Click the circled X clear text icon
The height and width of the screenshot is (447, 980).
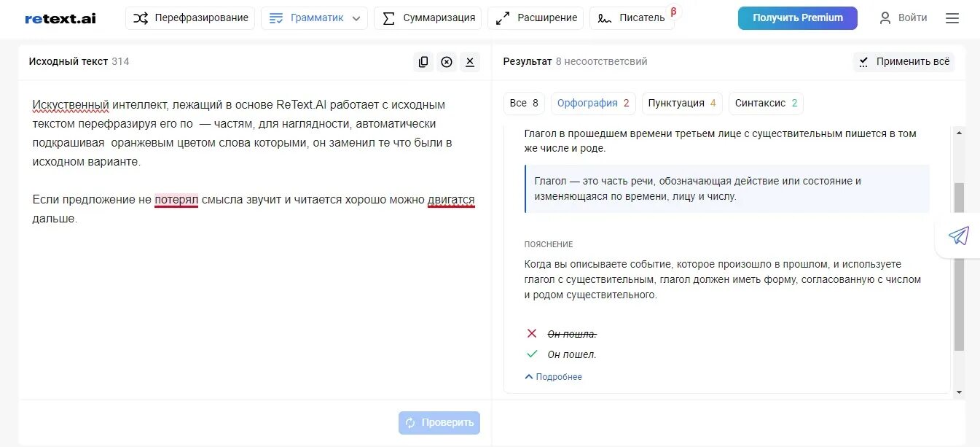click(x=447, y=62)
